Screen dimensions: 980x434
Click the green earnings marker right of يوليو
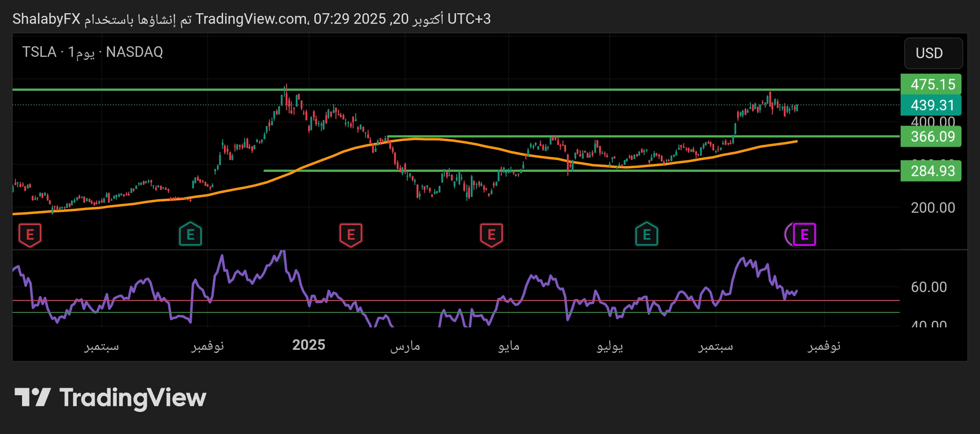pos(646,234)
